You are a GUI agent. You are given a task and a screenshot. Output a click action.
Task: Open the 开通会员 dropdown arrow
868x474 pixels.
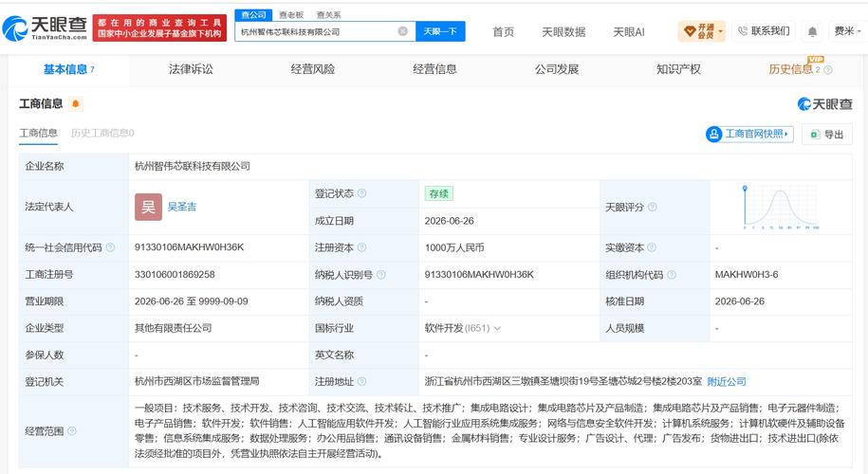click(x=720, y=31)
